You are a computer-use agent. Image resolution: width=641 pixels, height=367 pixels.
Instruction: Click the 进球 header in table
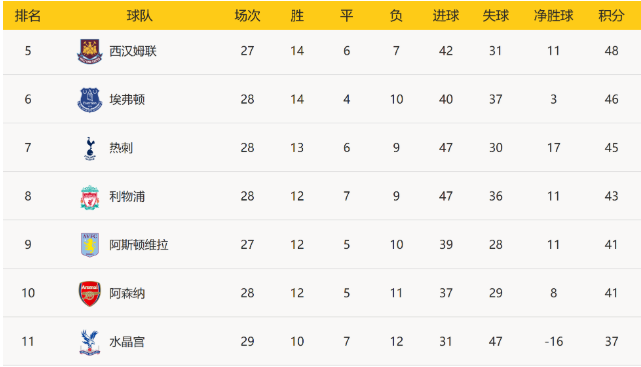pos(446,16)
